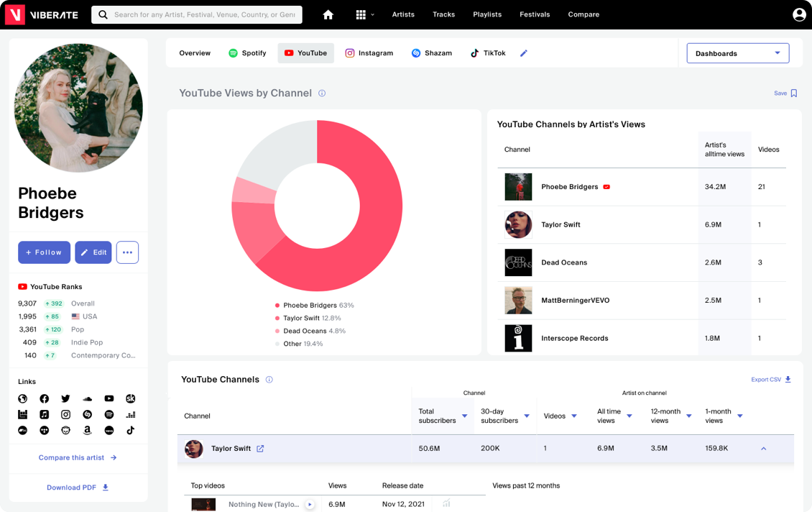Switch to the Shazam tab
The width and height of the screenshot is (812, 512).
431,53
